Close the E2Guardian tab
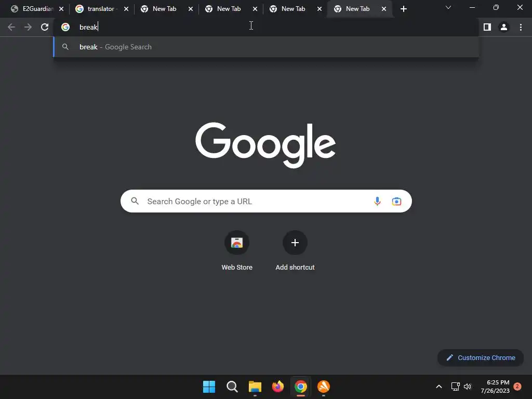 pyautogui.click(x=61, y=9)
